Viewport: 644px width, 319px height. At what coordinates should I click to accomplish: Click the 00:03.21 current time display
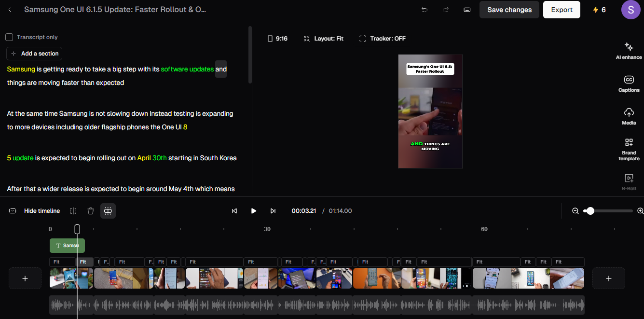(x=303, y=211)
